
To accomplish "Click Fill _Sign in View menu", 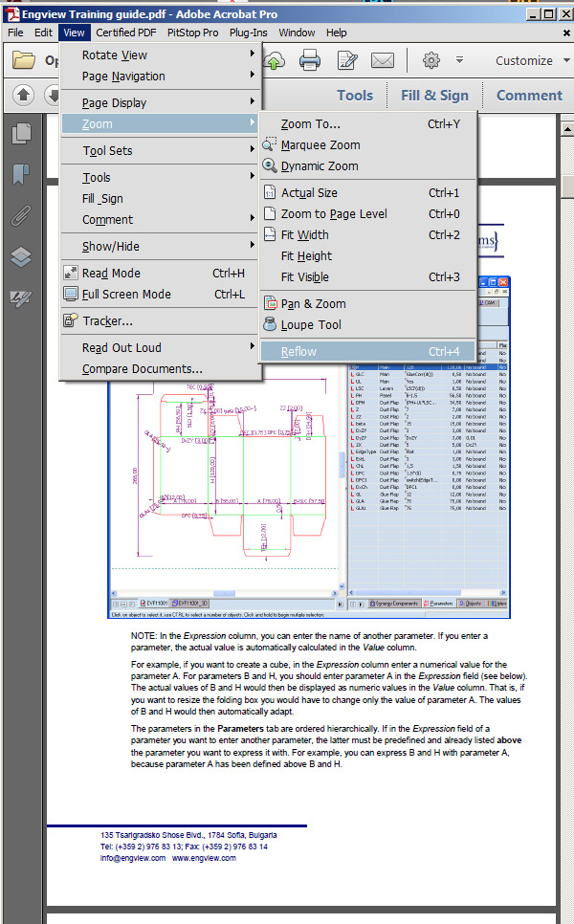I will pyautogui.click(x=159, y=199).
